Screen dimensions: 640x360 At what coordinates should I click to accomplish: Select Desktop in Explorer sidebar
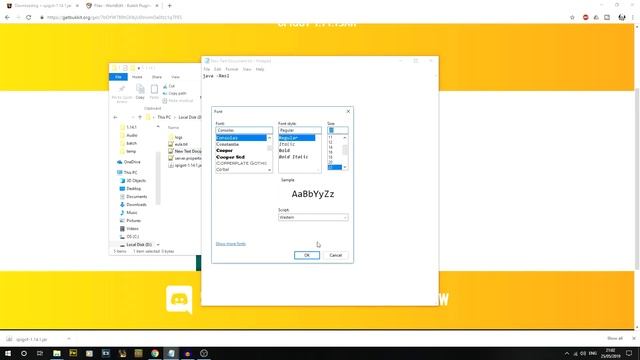[130, 189]
